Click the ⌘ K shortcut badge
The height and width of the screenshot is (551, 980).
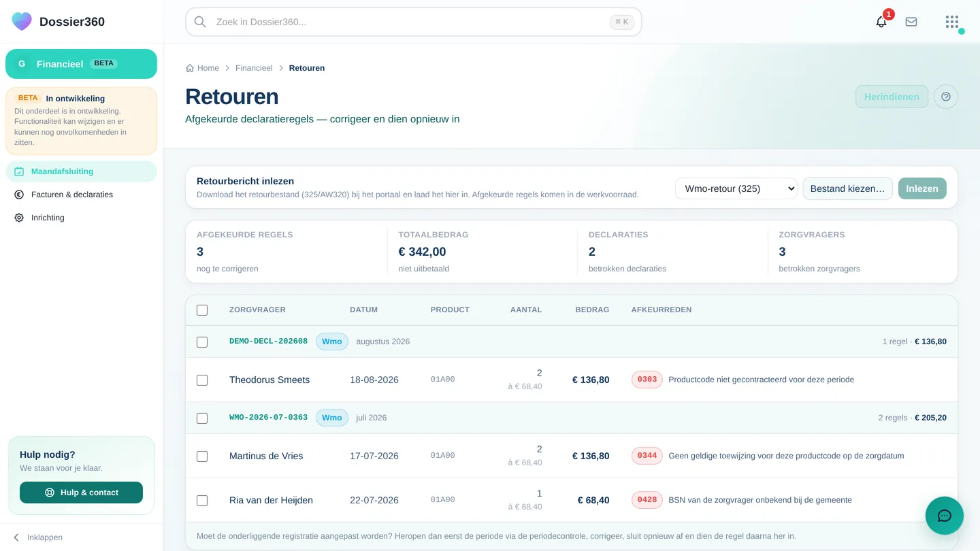(x=622, y=22)
